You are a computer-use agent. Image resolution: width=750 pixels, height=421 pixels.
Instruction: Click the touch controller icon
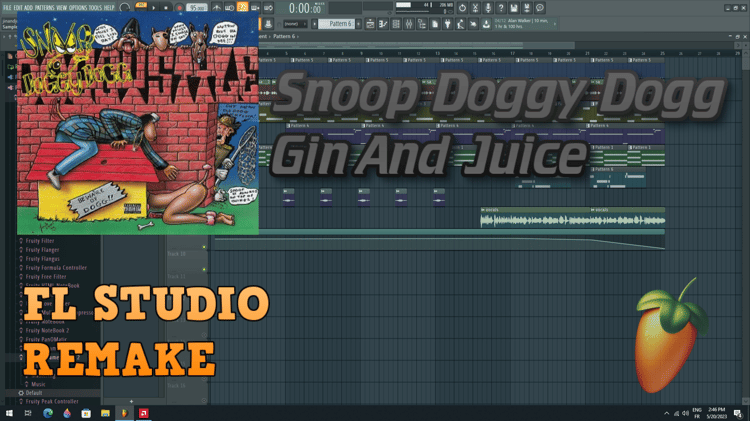click(x=473, y=24)
